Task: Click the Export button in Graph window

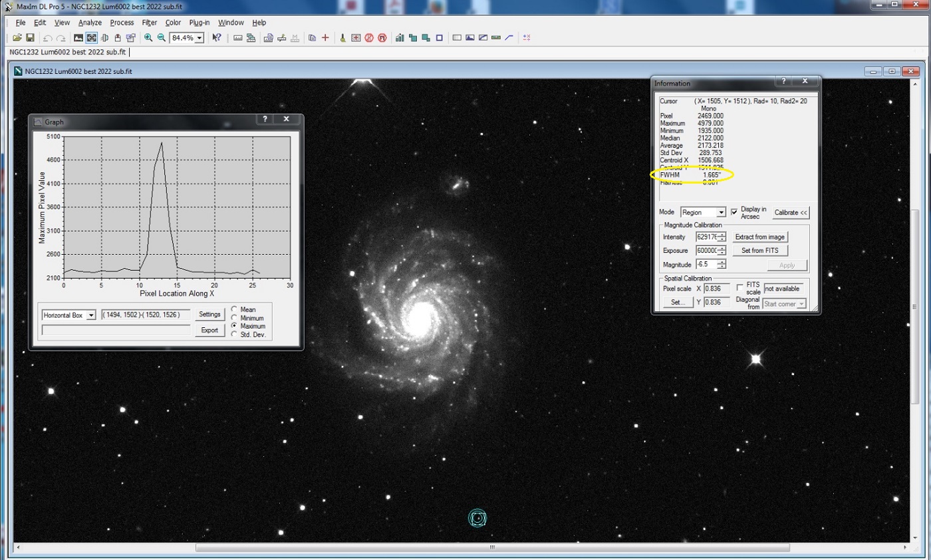Action: [x=209, y=330]
